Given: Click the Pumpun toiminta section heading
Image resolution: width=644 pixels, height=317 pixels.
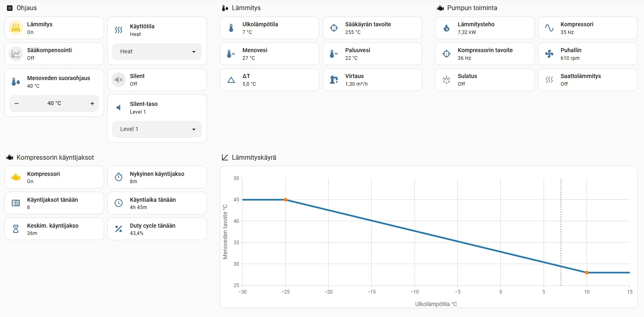Looking at the screenshot, I should (x=472, y=8).
